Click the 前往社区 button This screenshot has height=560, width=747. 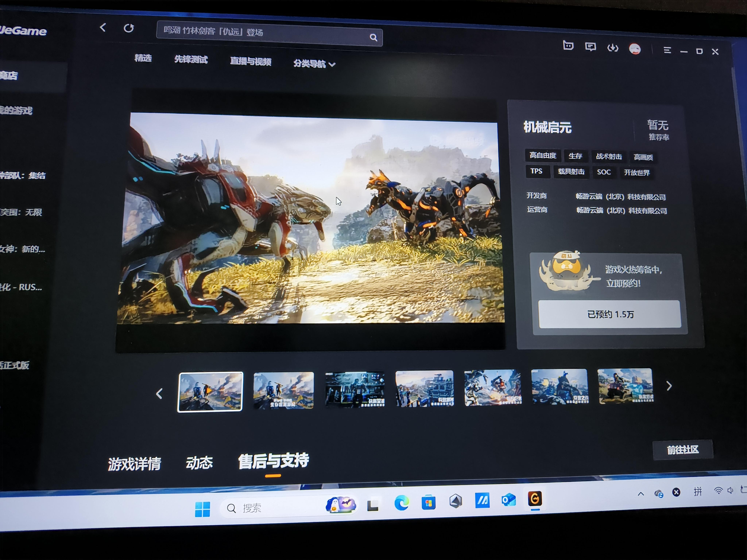pos(682,450)
